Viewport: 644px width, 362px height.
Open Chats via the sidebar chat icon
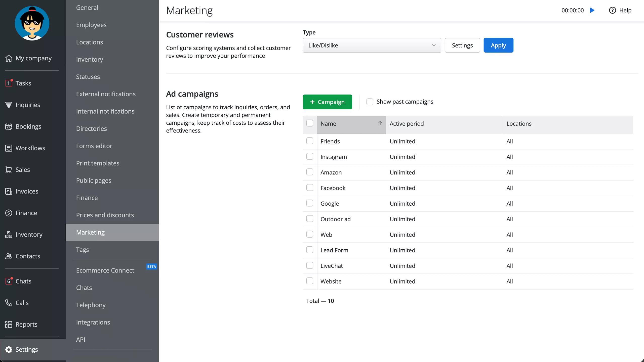click(x=9, y=281)
